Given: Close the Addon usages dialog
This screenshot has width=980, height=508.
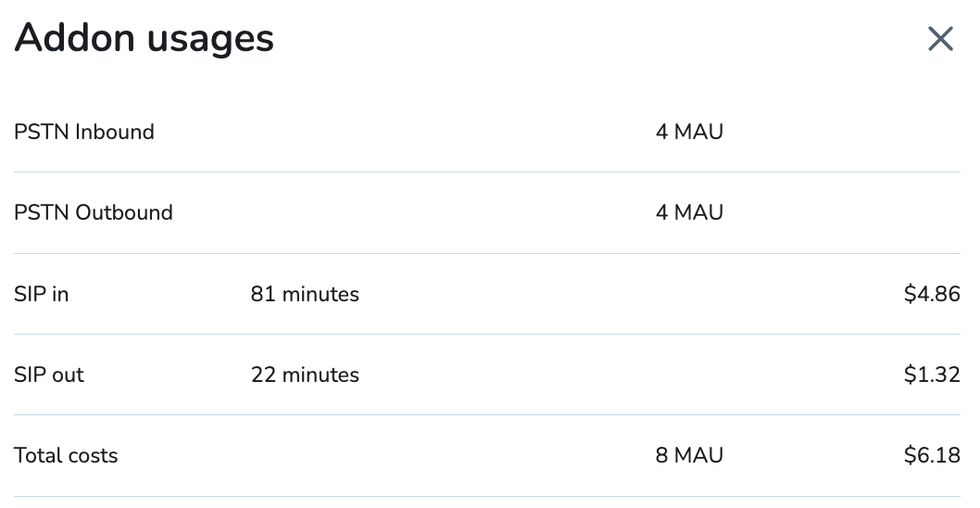Looking at the screenshot, I should pos(940,39).
